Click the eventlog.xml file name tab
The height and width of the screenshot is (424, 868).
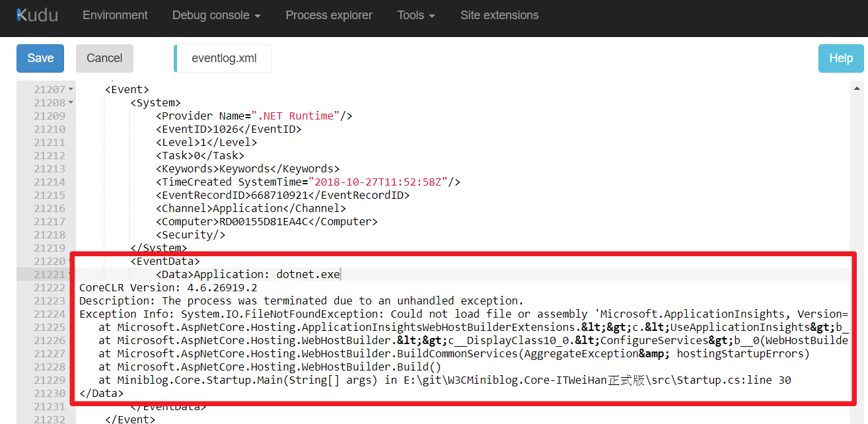(x=223, y=58)
